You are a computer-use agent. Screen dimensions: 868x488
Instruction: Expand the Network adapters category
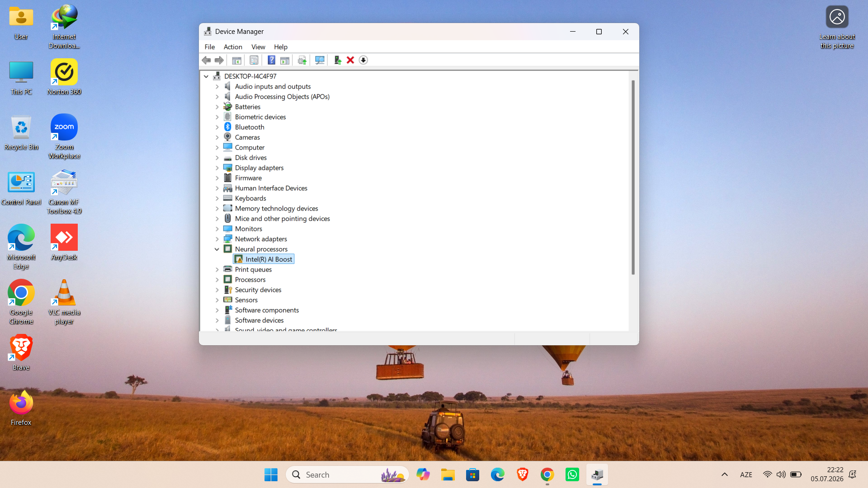(217, 239)
